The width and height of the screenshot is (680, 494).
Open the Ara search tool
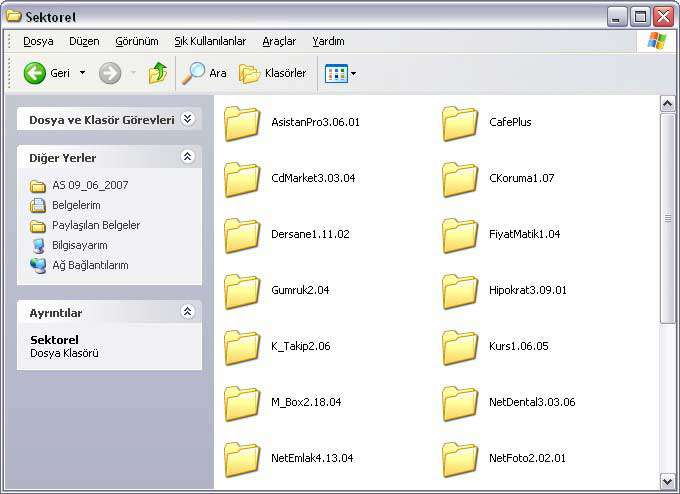tap(204, 73)
